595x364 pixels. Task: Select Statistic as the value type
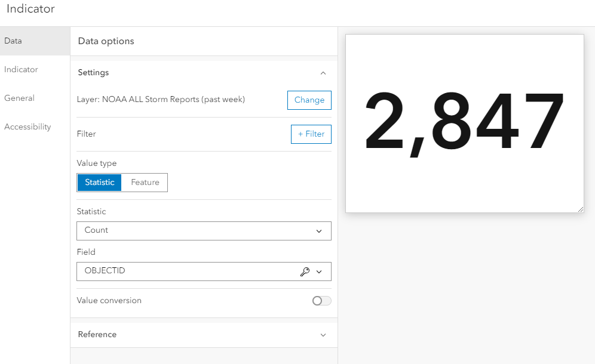99,182
